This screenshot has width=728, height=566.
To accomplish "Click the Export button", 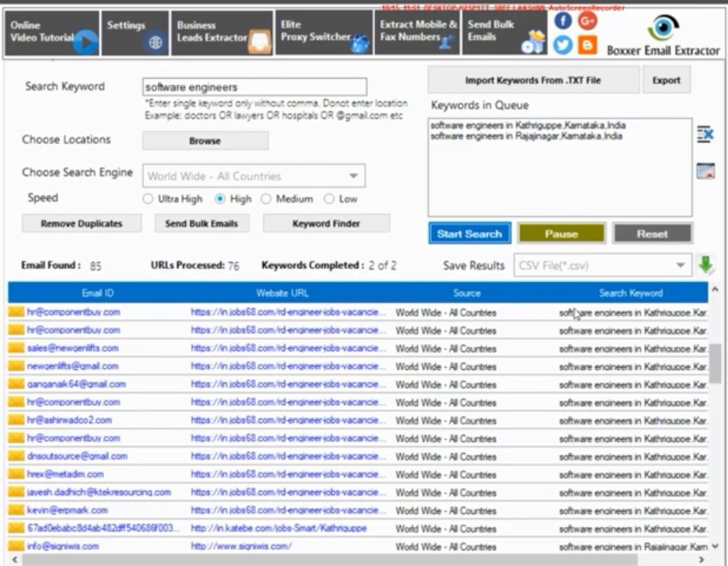I will pos(666,80).
